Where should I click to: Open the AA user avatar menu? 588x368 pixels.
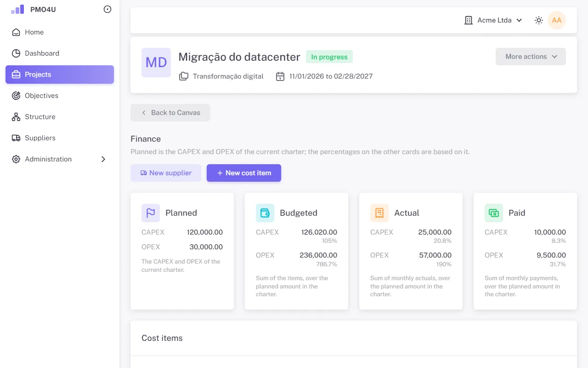pos(557,20)
